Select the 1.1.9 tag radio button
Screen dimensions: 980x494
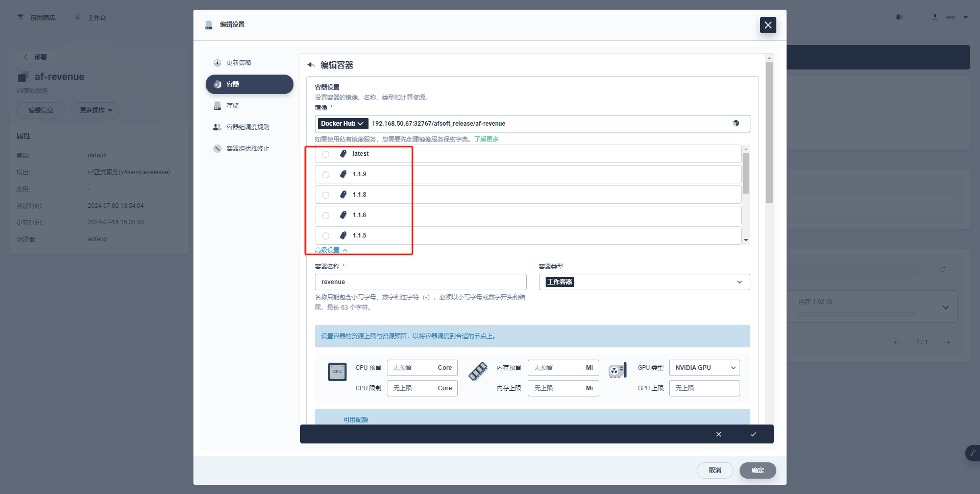326,175
